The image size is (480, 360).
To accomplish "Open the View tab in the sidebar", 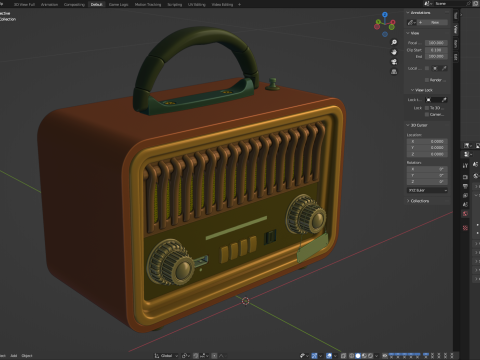I will pyautogui.click(x=456, y=29).
